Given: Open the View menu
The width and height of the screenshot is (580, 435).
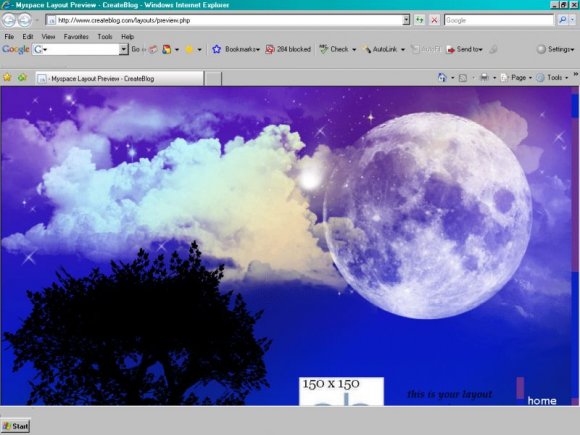Looking at the screenshot, I should pyautogui.click(x=48, y=37).
